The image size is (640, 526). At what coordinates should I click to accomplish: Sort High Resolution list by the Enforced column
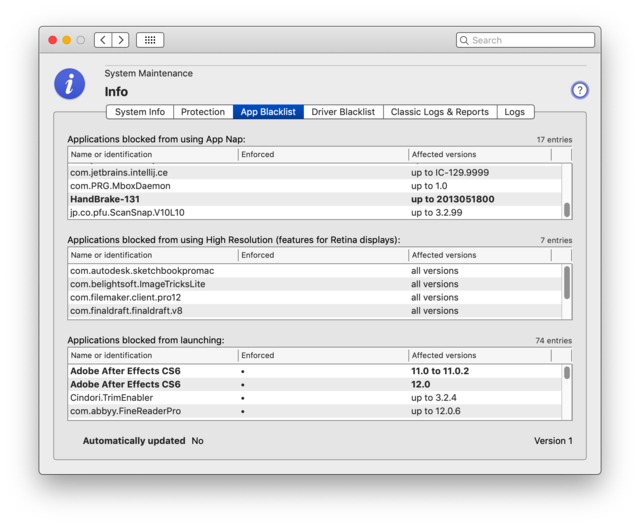pos(323,255)
